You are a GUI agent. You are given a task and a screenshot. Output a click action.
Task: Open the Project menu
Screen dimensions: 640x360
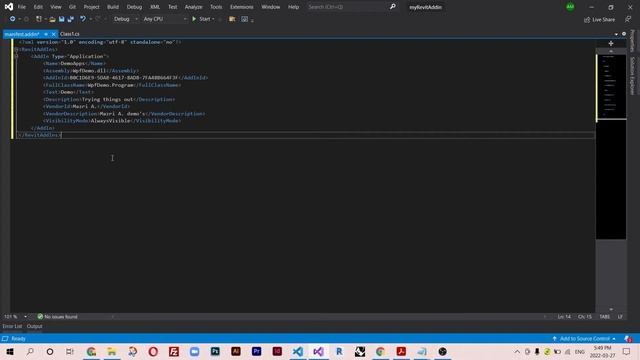(91, 7)
